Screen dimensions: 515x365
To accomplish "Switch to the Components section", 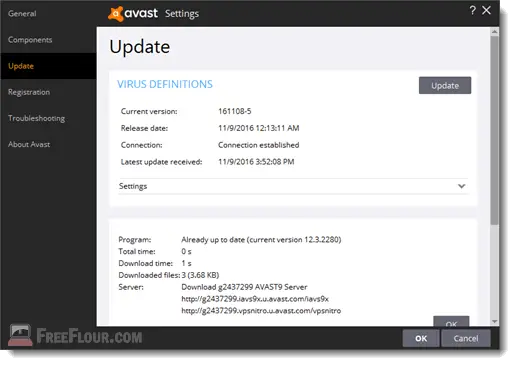I will tap(30, 40).
